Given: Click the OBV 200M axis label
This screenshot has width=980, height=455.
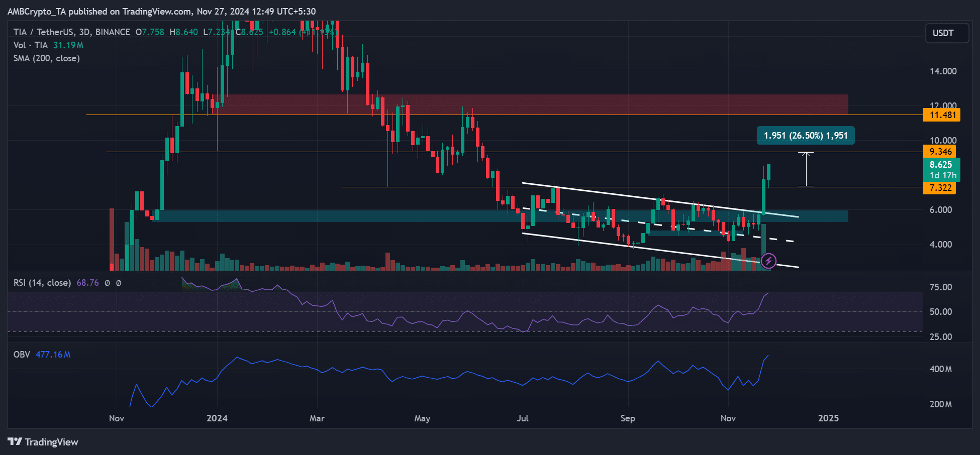Looking at the screenshot, I should (x=941, y=404).
